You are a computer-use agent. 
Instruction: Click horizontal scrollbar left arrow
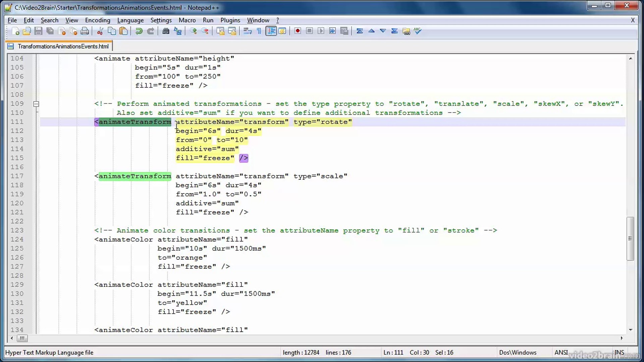tap(12, 338)
